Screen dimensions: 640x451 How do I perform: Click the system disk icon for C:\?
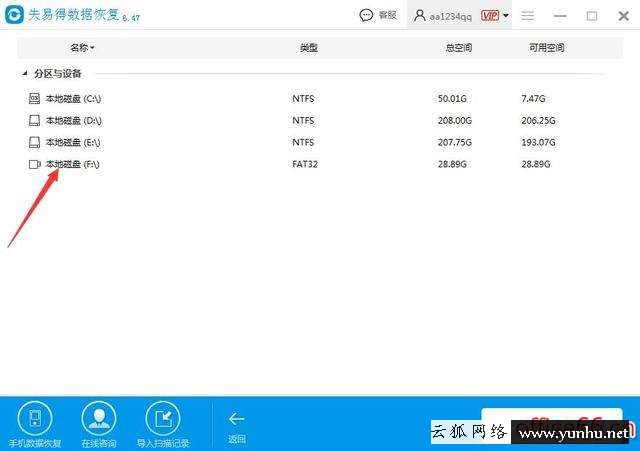[x=34, y=98]
